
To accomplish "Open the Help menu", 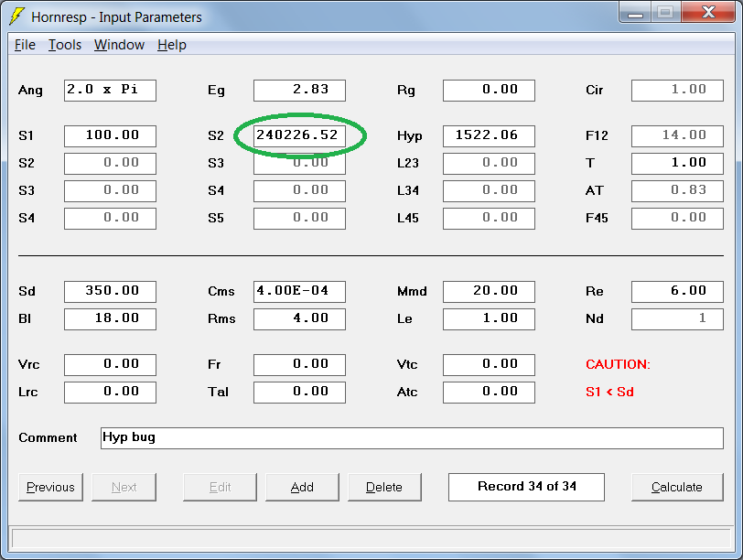I will [171, 45].
